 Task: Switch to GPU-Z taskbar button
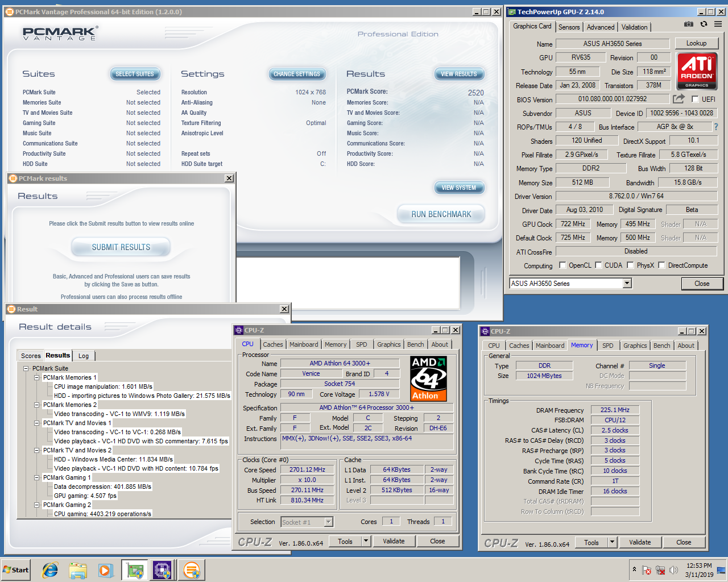[135, 570]
